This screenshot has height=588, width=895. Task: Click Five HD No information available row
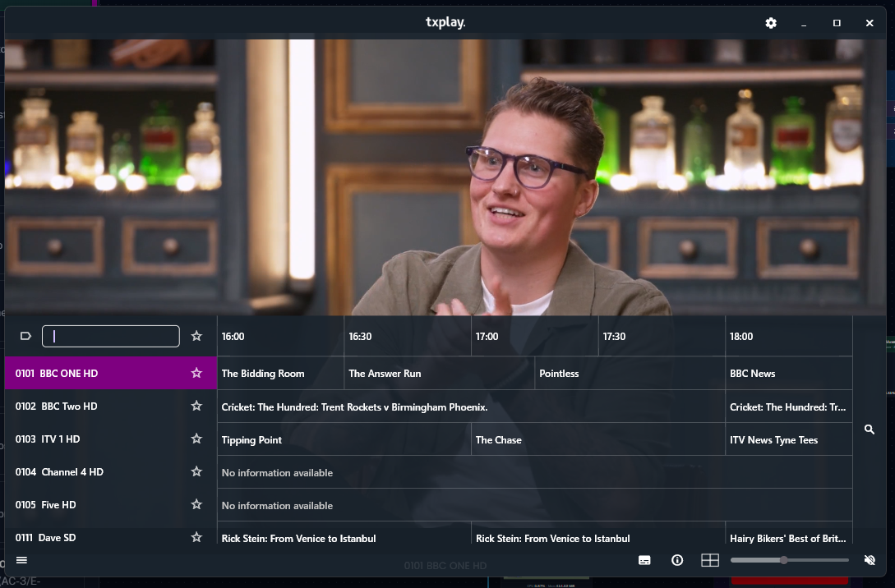click(x=535, y=505)
